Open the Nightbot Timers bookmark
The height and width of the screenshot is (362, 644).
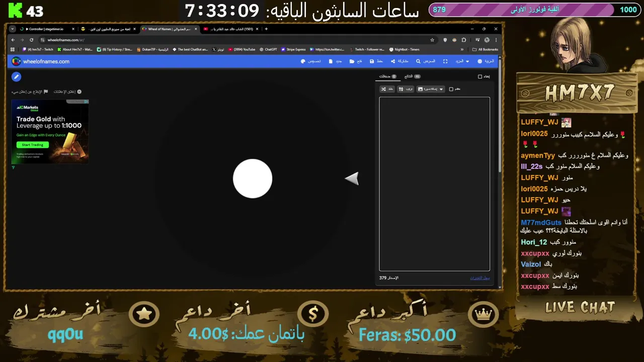pos(404,49)
